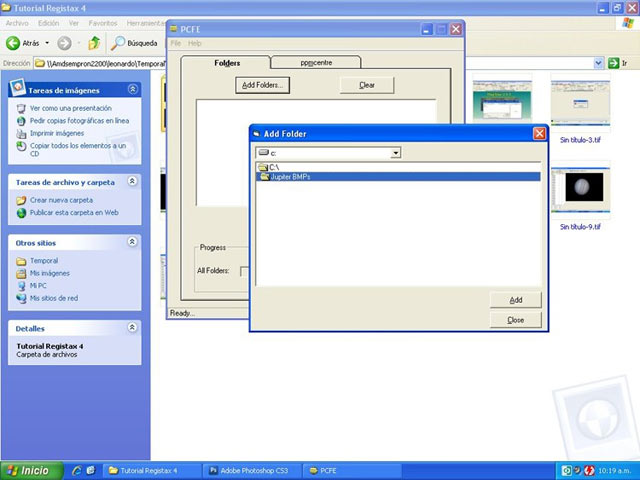Click the Clear button in PCFE
Image resolution: width=640 pixels, height=480 pixels.
pyautogui.click(x=367, y=86)
